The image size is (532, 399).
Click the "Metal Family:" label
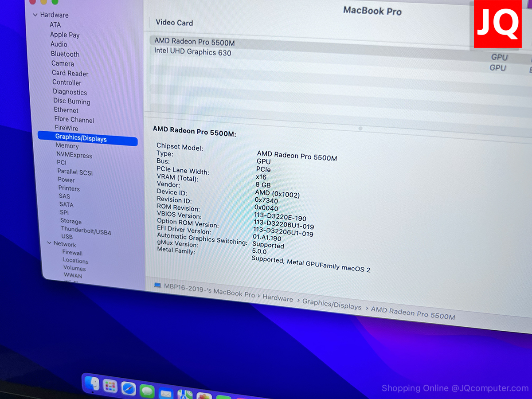tap(176, 250)
